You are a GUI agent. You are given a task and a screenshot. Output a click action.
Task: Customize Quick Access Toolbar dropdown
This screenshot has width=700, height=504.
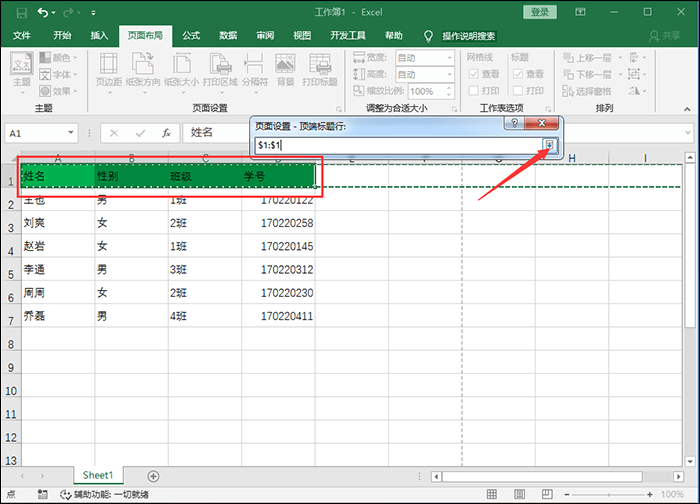(93, 13)
